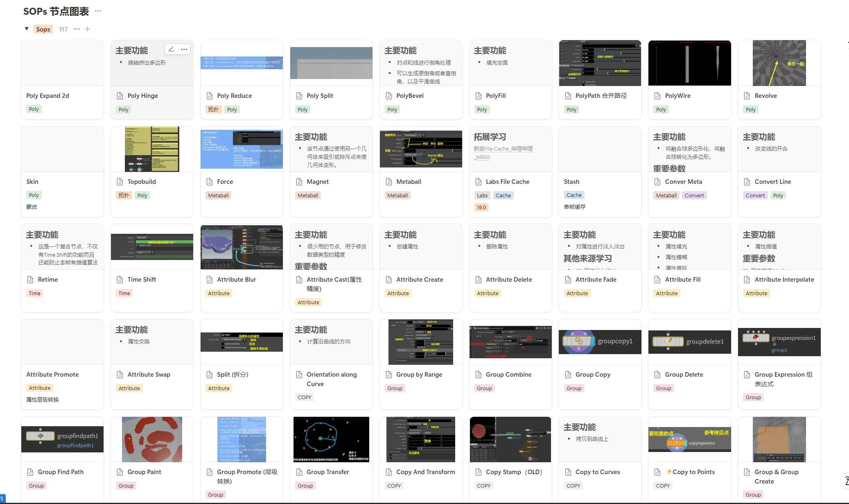Viewport: 849px width, 504px height.
Task: Click the Revolve card image
Action: click(x=779, y=63)
